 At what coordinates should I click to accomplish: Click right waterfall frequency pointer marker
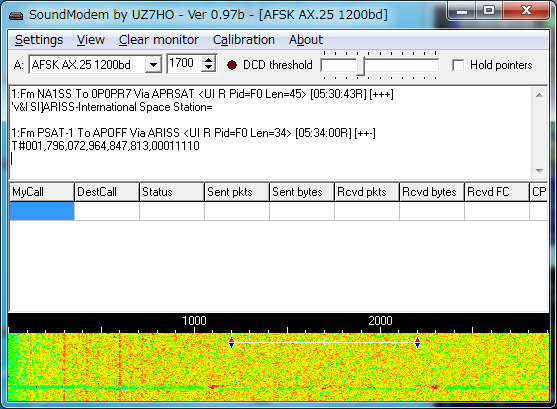(x=417, y=343)
